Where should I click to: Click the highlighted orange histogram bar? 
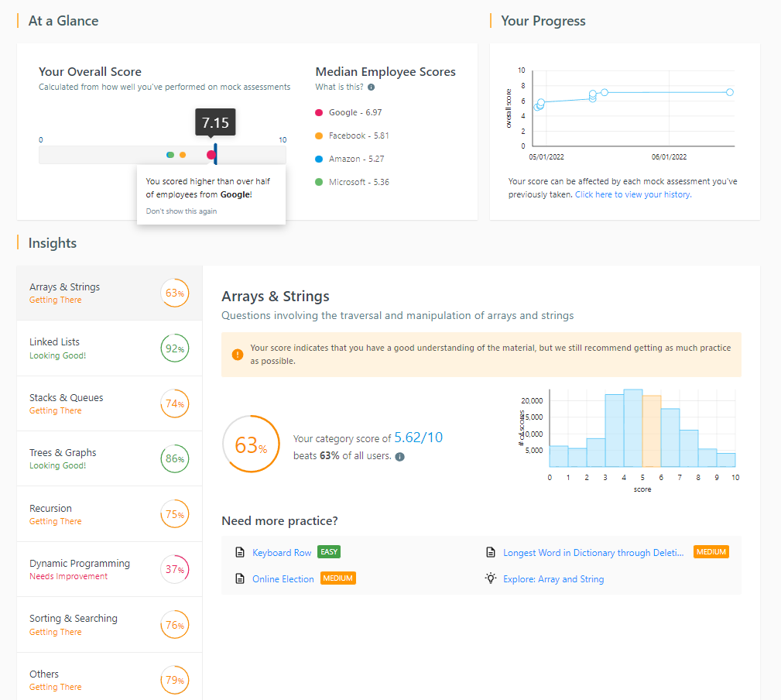click(652, 431)
